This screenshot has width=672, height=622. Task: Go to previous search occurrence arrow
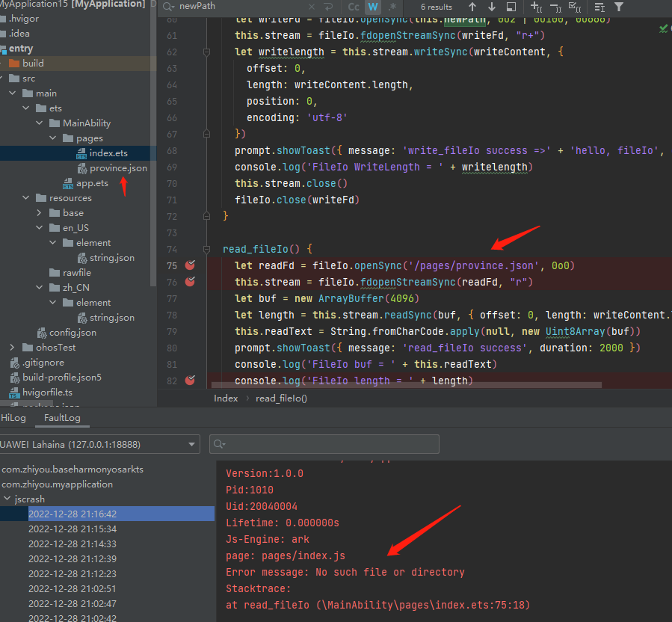[x=472, y=7]
